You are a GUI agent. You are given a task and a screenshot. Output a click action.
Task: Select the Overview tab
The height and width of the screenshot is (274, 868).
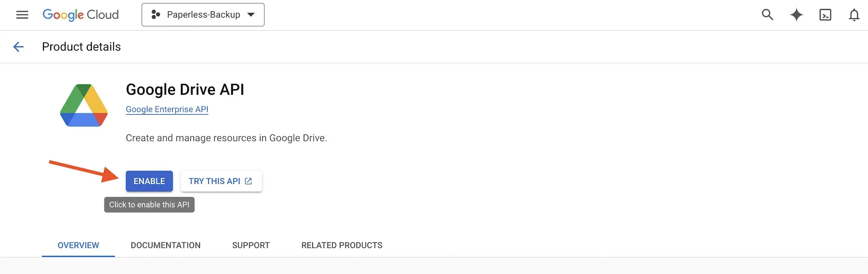(x=78, y=245)
